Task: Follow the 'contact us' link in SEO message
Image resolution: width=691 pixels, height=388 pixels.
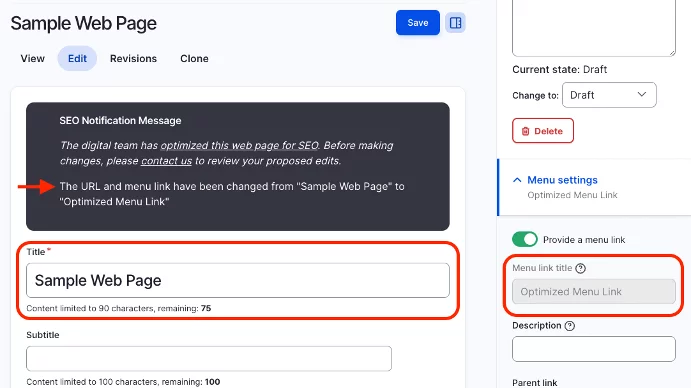Action: tap(167, 161)
